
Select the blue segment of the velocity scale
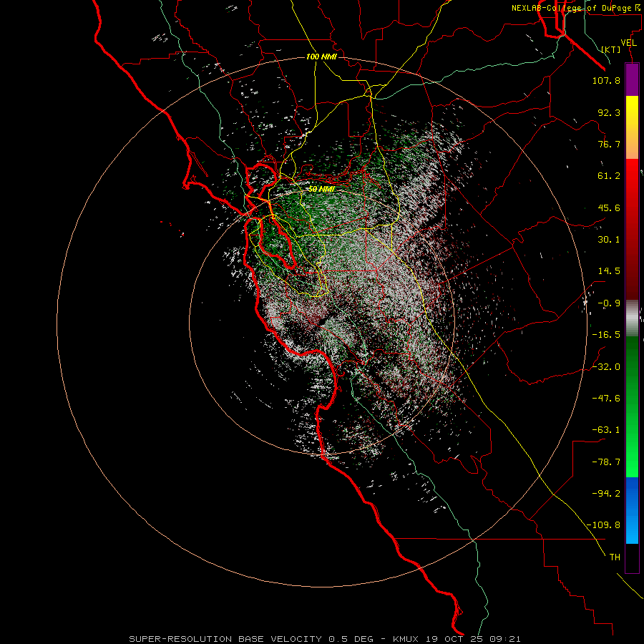coord(632,510)
